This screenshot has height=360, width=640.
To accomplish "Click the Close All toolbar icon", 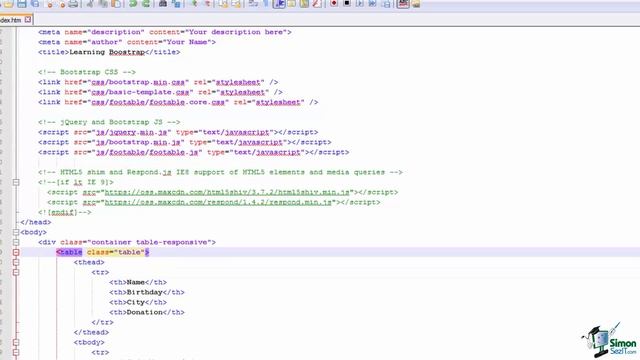I will tap(62, 4).
